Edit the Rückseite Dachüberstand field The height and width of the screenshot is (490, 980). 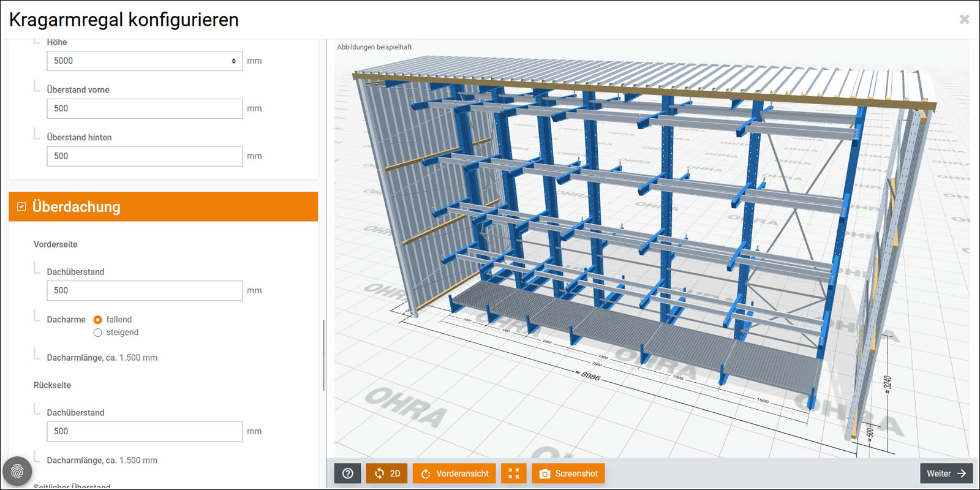(x=145, y=431)
